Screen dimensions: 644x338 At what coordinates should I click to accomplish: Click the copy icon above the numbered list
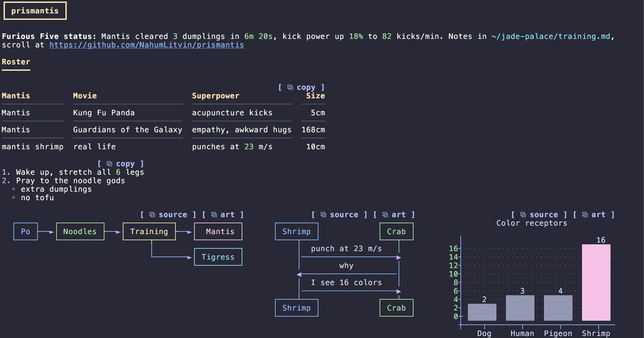coord(121,164)
